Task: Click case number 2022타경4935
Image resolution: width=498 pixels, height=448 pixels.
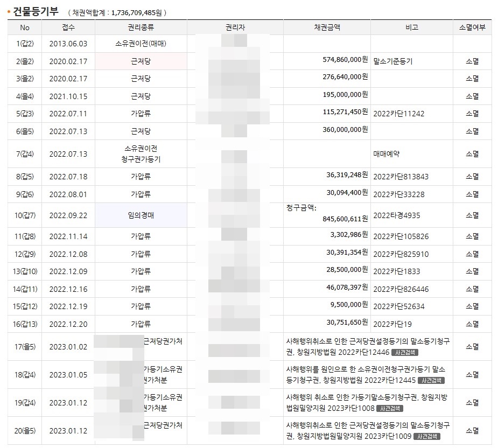Action: [x=397, y=215]
